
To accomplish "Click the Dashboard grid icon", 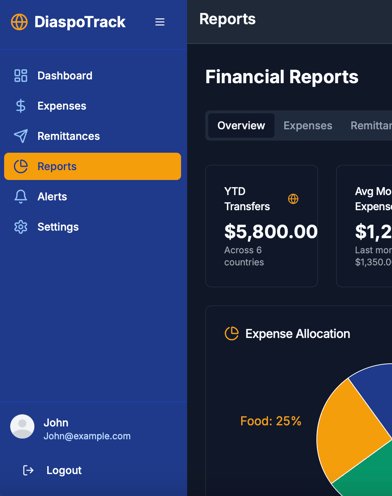I will 21,76.
